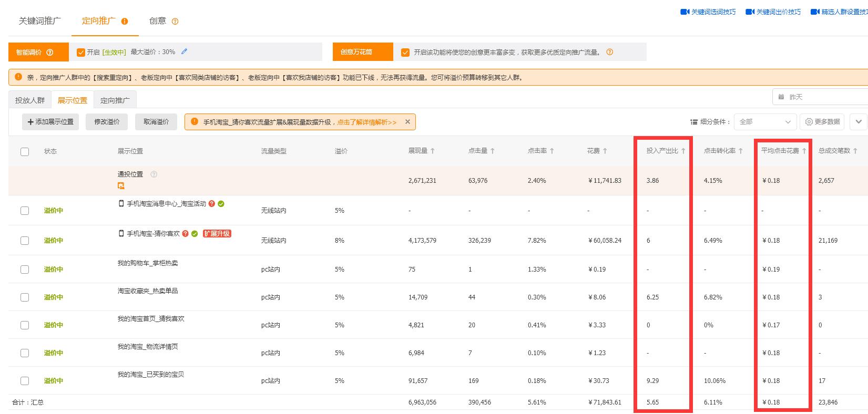Image resolution: width=868 pixels, height=414 pixels.
Task: Check the 淘宝收藏夹_热卖单品 row checkbox
Action: pyautogui.click(x=25, y=297)
